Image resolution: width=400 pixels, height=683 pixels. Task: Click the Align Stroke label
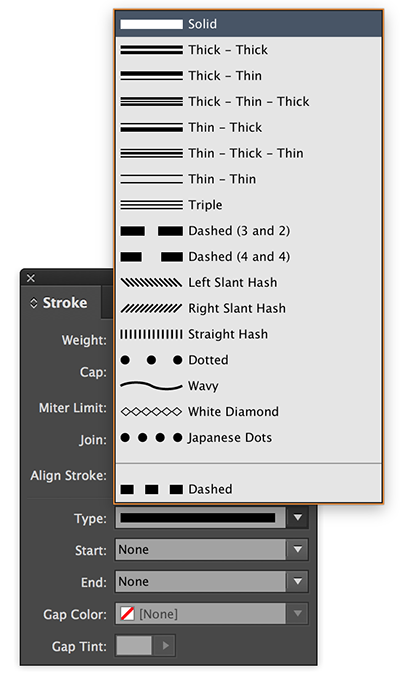(68, 475)
